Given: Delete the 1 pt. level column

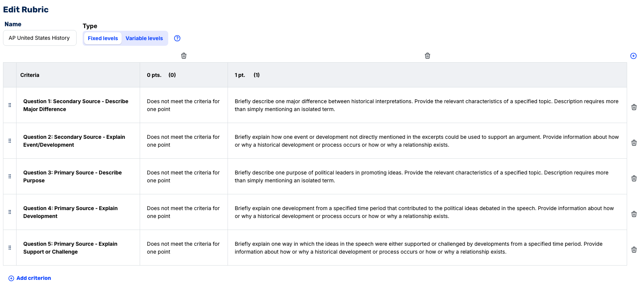Looking at the screenshot, I should (x=427, y=56).
